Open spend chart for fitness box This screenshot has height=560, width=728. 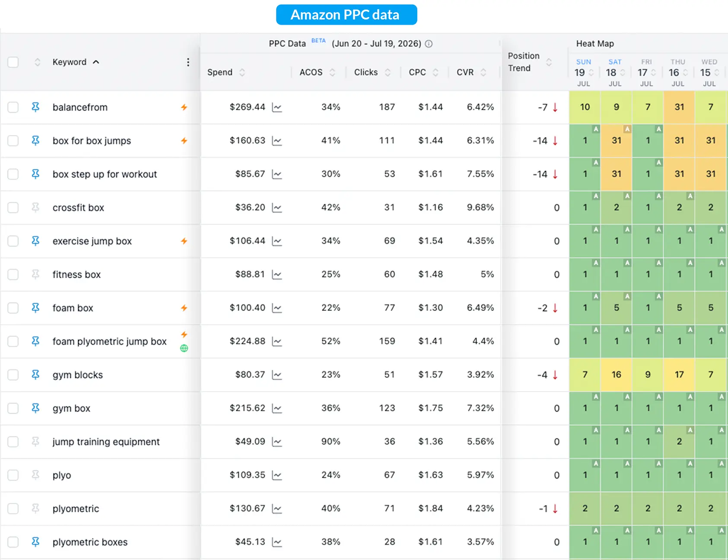pos(277,275)
